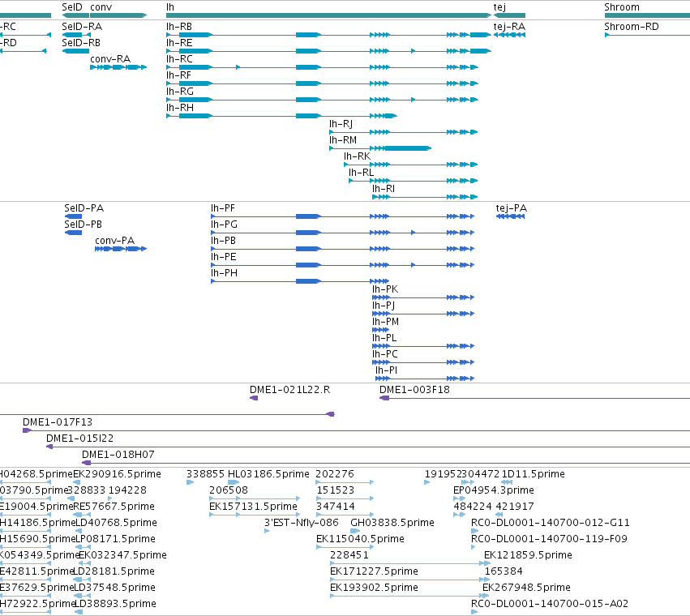Select transcript Ih-RM
This screenshot has height=616, width=690.
380,148
